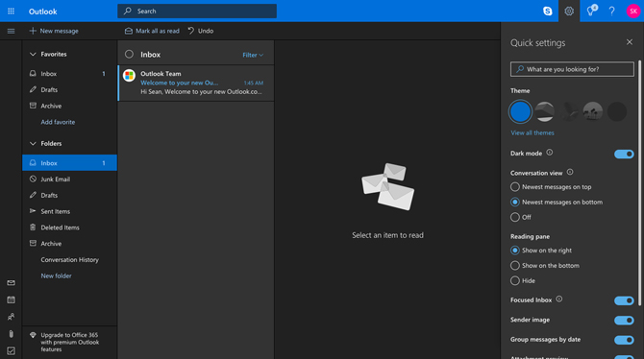Open Inbox under Favorites
The image size is (644, 359).
(x=69, y=74)
